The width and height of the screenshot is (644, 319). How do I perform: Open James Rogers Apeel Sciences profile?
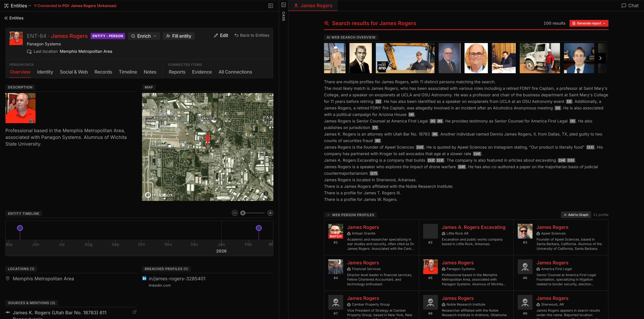561,237
